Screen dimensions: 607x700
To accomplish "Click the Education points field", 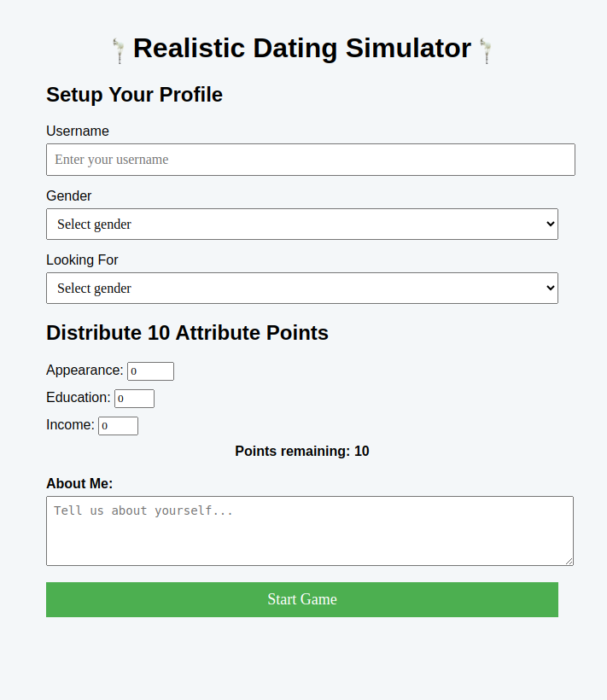I will click(134, 398).
